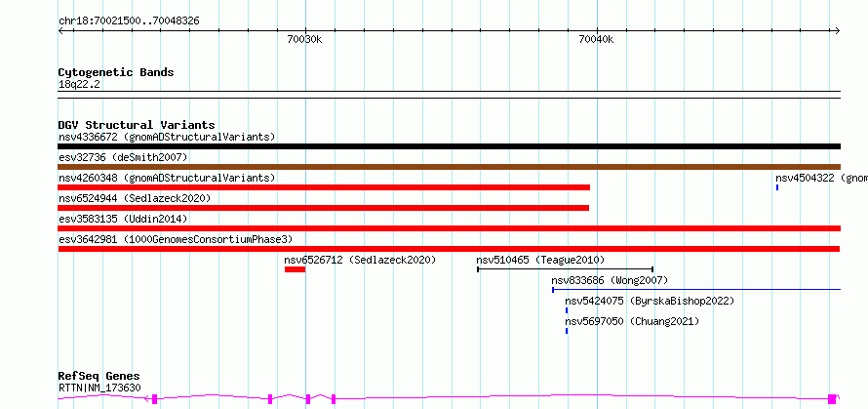
Task: Select the small blue nsv4504322 marker
Action: coord(777,187)
